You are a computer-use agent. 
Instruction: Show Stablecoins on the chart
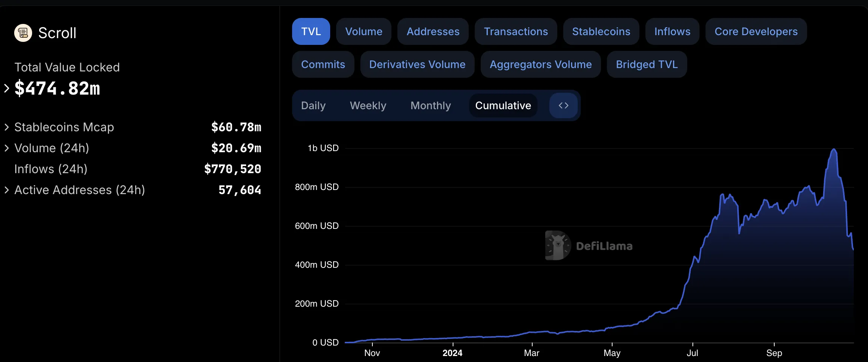pos(601,31)
